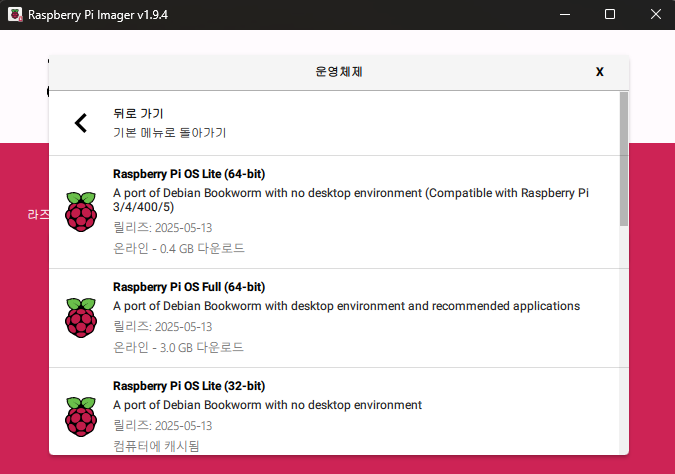Minimize the Raspberry Pi Imager window
The width and height of the screenshot is (675, 474).
pos(565,15)
